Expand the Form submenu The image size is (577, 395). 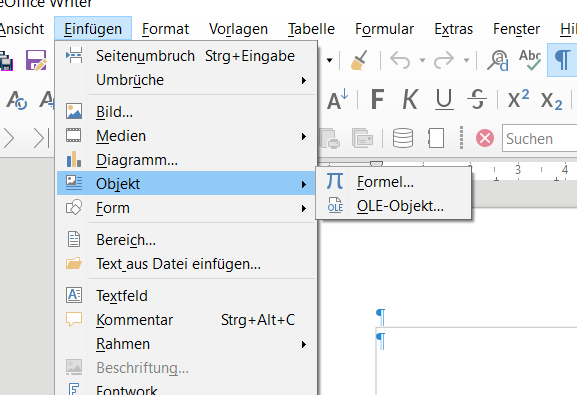pos(186,208)
